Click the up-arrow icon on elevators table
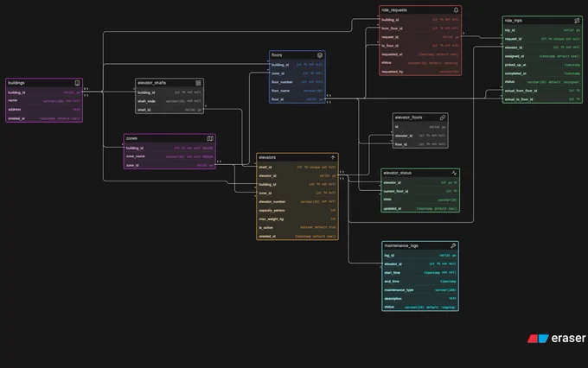 [333, 157]
